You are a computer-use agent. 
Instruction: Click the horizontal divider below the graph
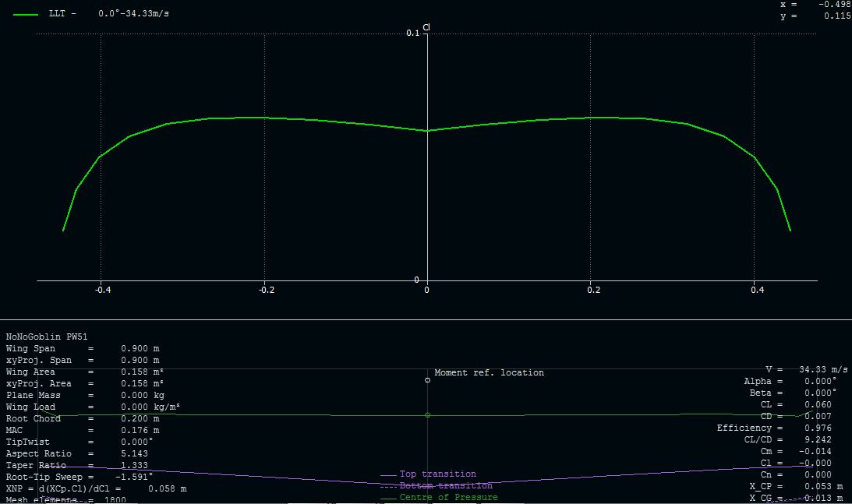tap(426, 319)
